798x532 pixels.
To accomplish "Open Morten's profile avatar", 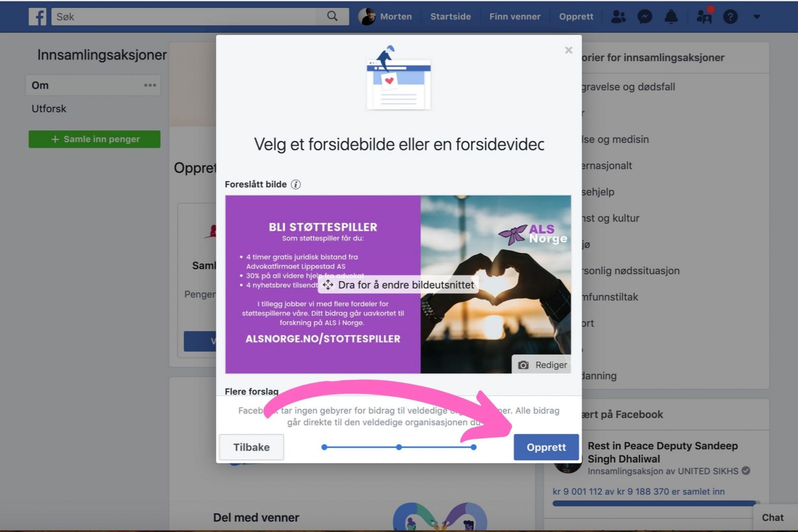I will coord(366,16).
